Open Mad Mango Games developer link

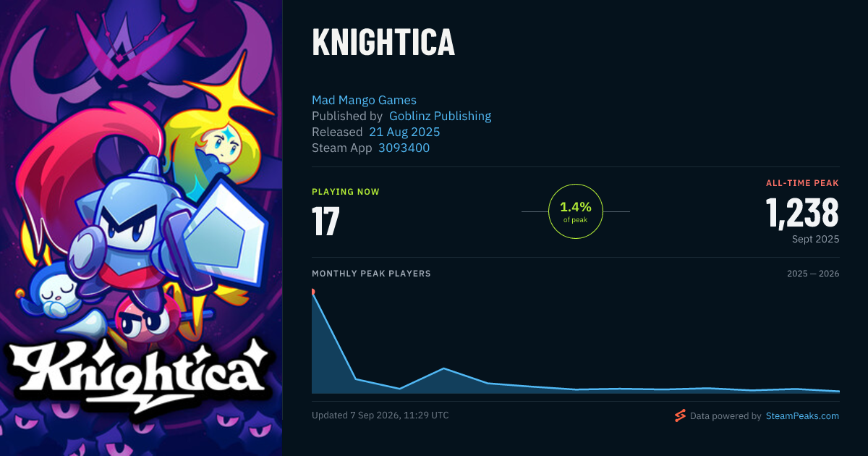pyautogui.click(x=364, y=100)
